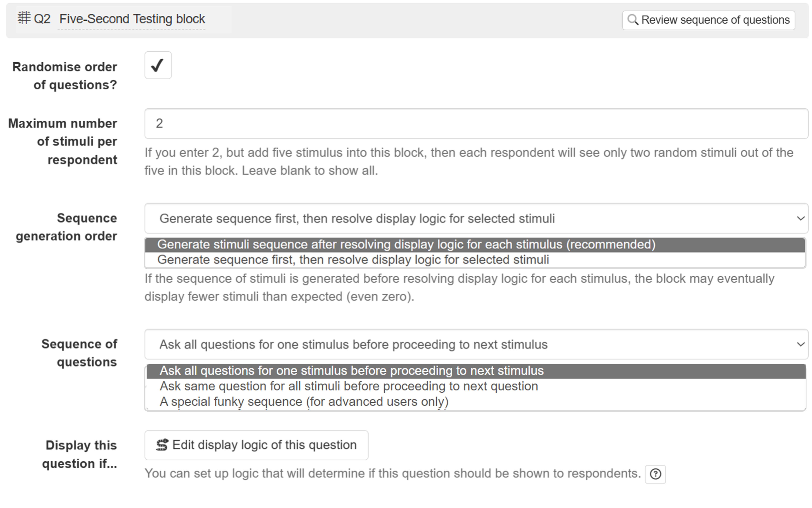Select 'Generate stimuli sequence after resolving' recommended option
Image resolution: width=812 pixels, height=508 pixels.
406,245
